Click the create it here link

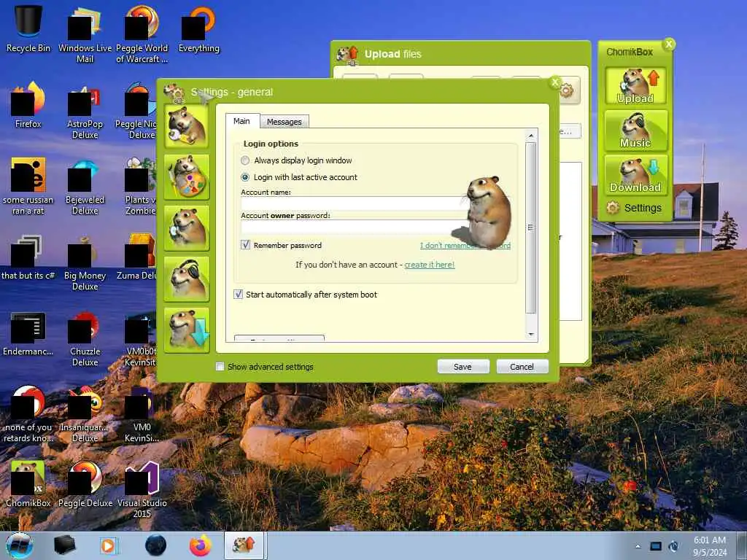coord(430,265)
